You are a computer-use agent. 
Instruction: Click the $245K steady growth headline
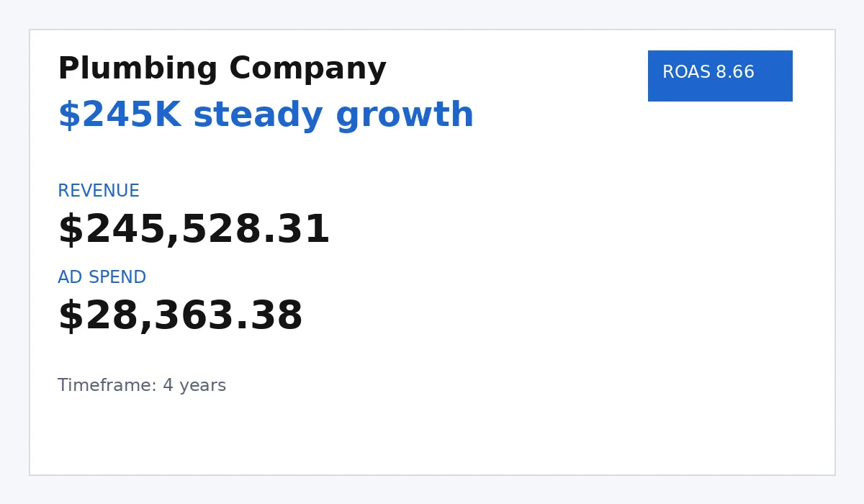tap(266, 116)
